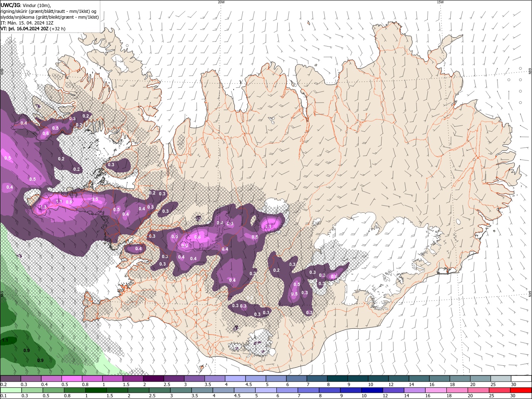Click the '1.3' snowfall value on the map
Image resolution: width=532 pixels, height=399 pixels.
pyautogui.click(x=43, y=207)
